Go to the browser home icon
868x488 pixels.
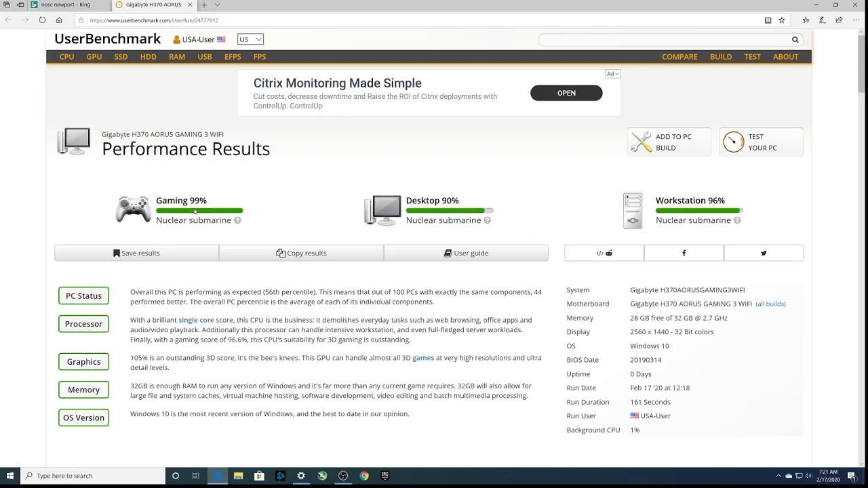tap(59, 20)
